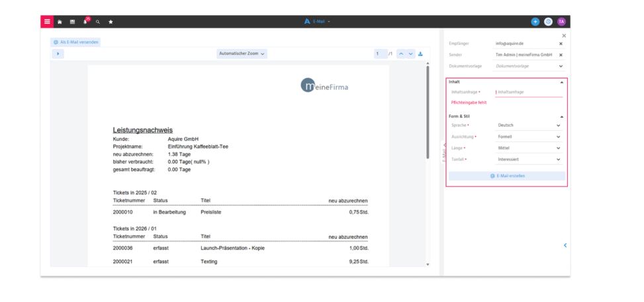The image size is (644, 302).
Task: Download the PDF document
Action: [420, 54]
